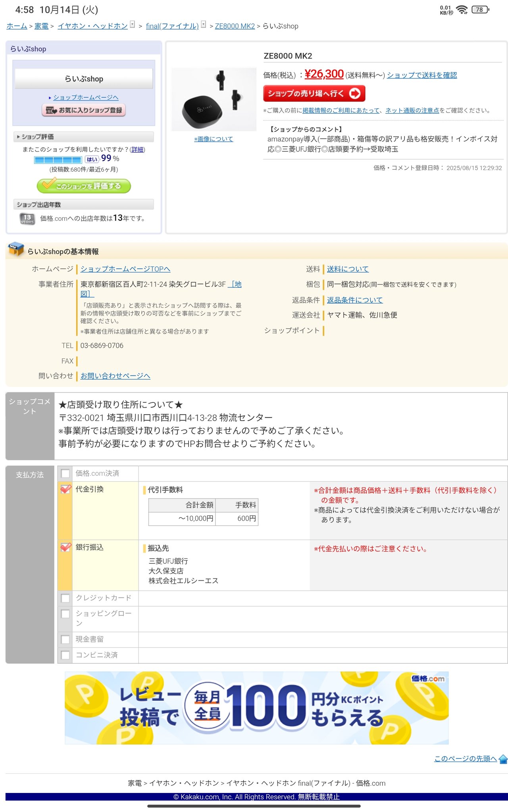Open the ※画像について link
508x812 pixels.
(x=214, y=139)
